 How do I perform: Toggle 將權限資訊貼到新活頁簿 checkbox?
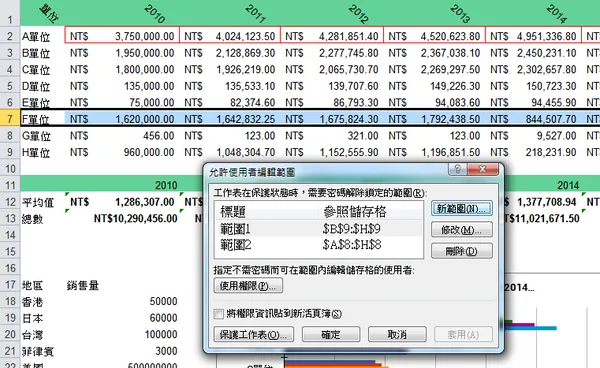[x=218, y=314]
